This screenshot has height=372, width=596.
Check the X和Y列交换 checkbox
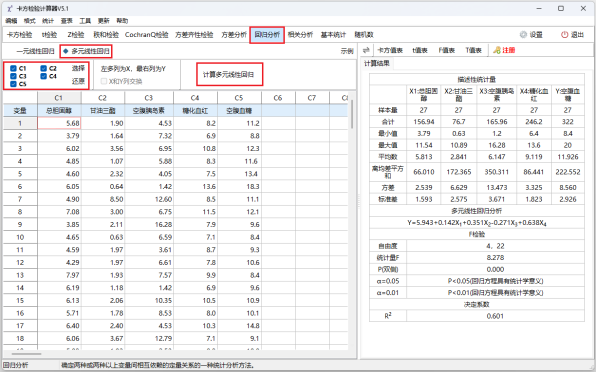(x=104, y=81)
